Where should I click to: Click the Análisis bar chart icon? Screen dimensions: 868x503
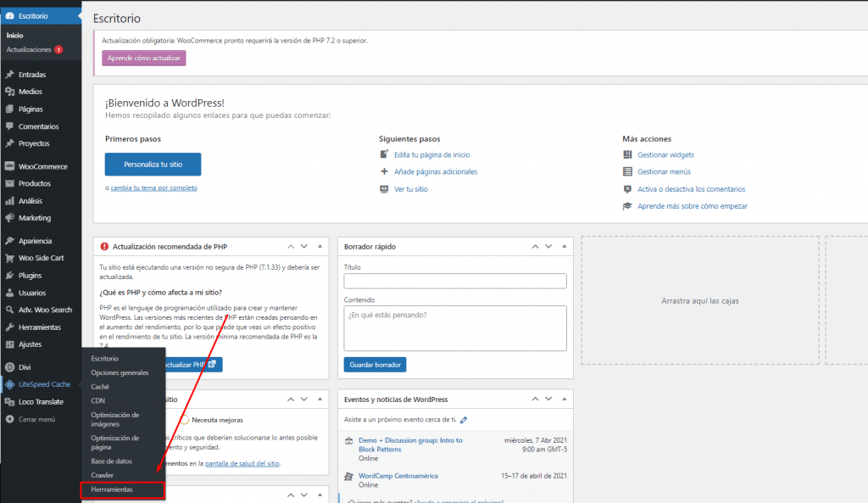tap(10, 201)
